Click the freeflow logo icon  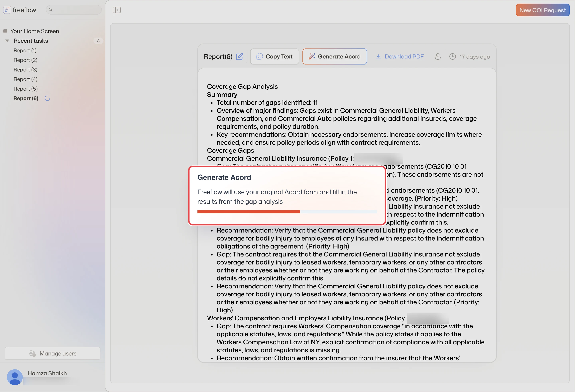[7, 10]
